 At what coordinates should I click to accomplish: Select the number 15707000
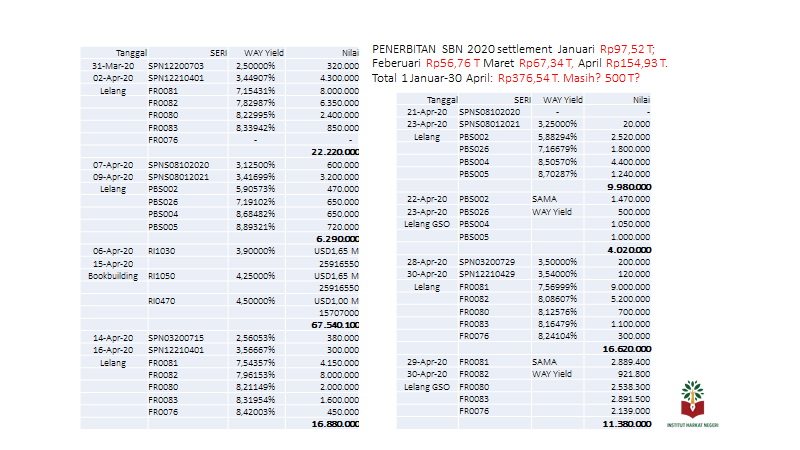coord(339,313)
